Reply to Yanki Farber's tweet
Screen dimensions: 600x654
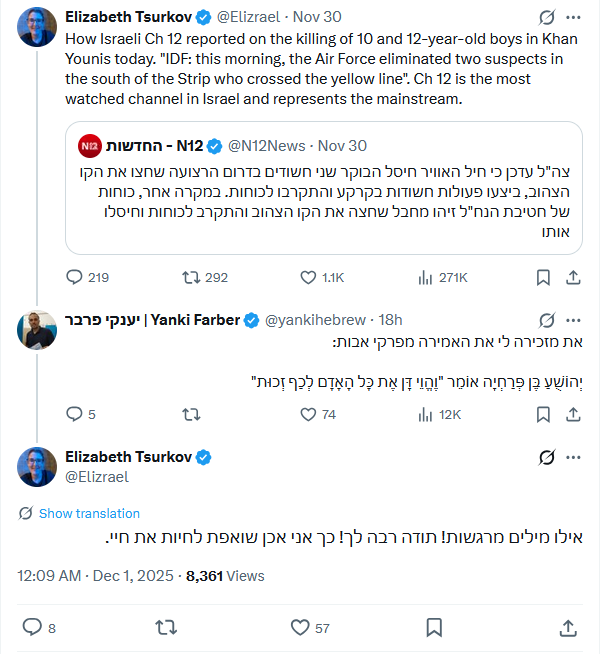tap(74, 414)
